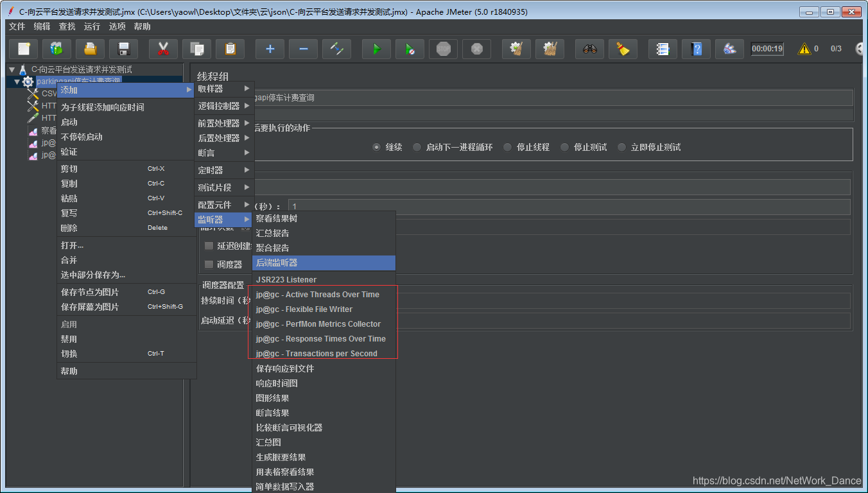Expand the 后置处理器 submenu
This screenshot has height=493, width=868.
click(224, 138)
